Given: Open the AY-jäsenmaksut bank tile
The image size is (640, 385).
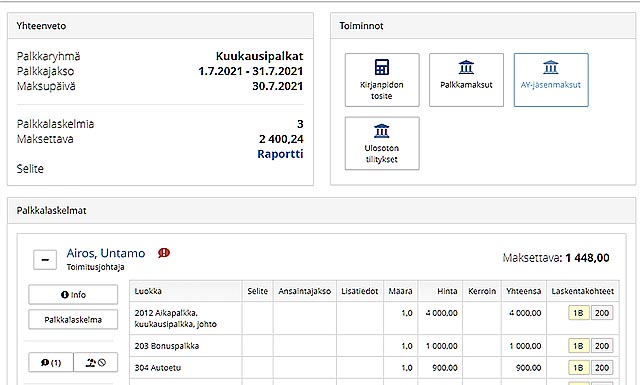Looking at the screenshot, I should 551,80.
